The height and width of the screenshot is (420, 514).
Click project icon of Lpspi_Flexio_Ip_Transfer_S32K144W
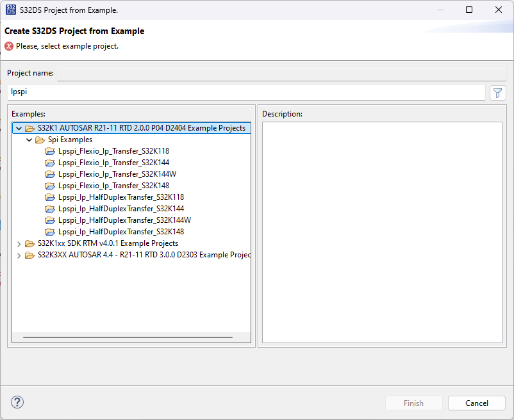[x=50, y=174]
